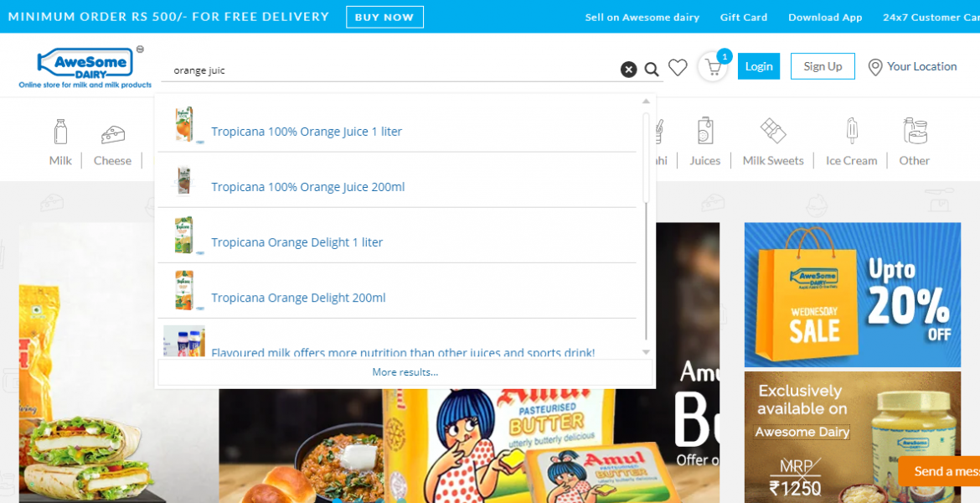Click the Your Location pin icon
This screenshot has height=503, width=980.
coord(875,67)
